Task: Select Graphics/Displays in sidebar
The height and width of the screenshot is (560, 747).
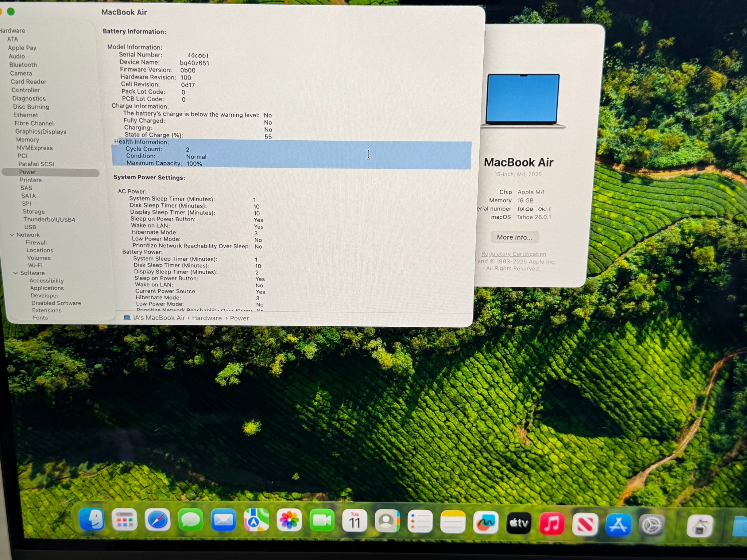Action: (40, 132)
